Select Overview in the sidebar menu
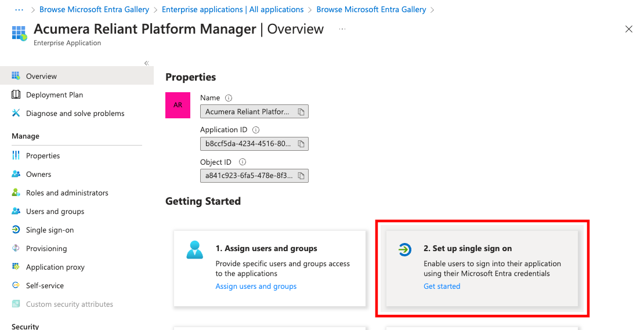Image resolution: width=644 pixels, height=330 pixels. 77,75
